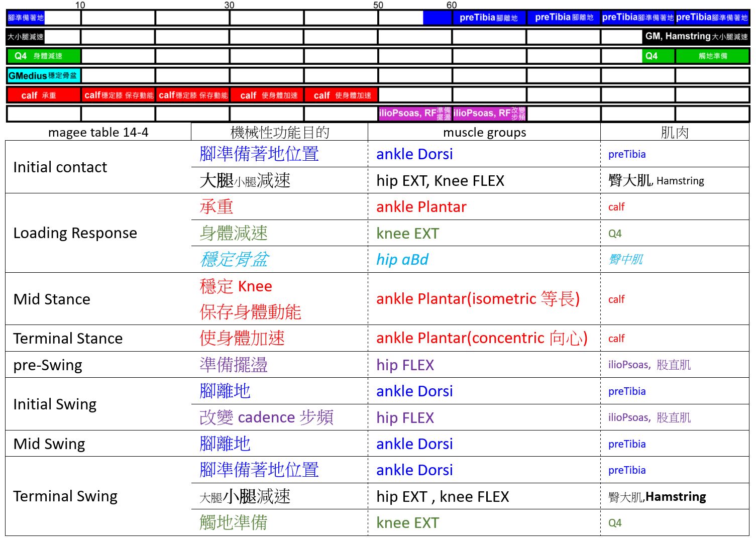Click the timeline marker labeled 10
Screen dimensions: 756x538
[x=80, y=5]
